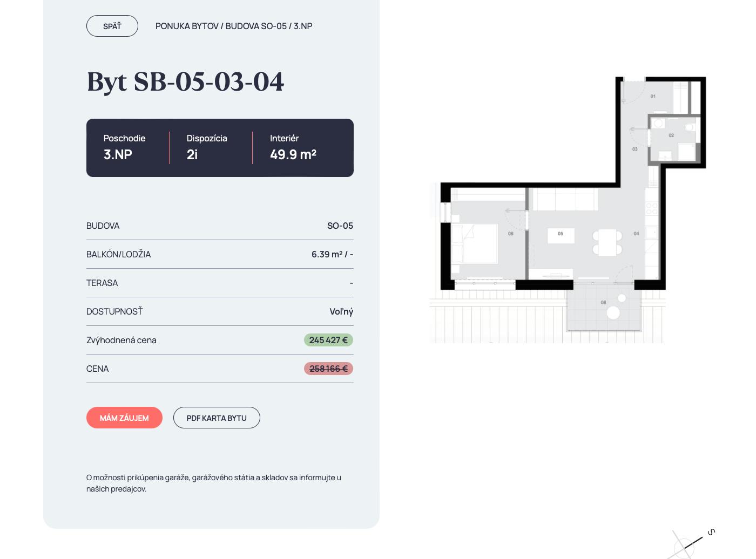
Task: Download the PDF KARTA BYTU
Action: 217,418
